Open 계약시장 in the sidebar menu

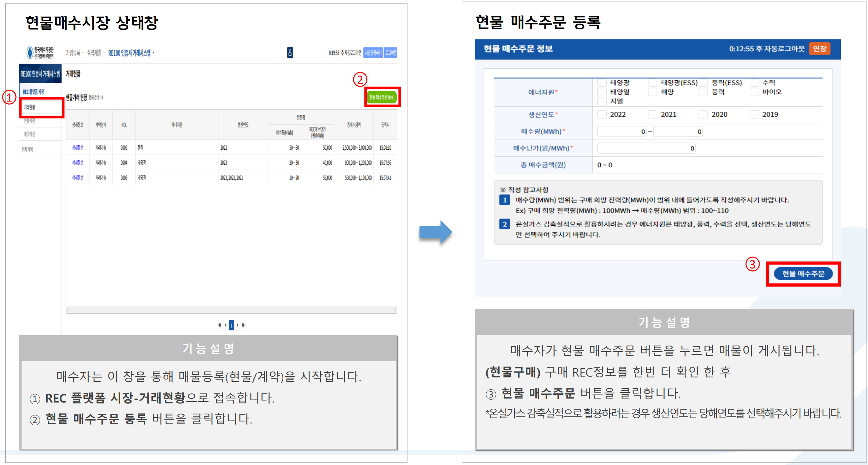pyautogui.click(x=29, y=134)
